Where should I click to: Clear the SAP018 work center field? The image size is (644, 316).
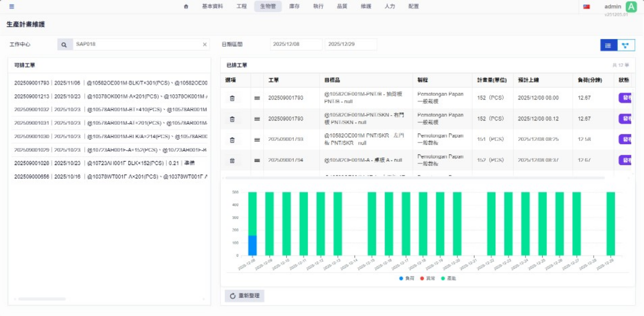point(204,44)
